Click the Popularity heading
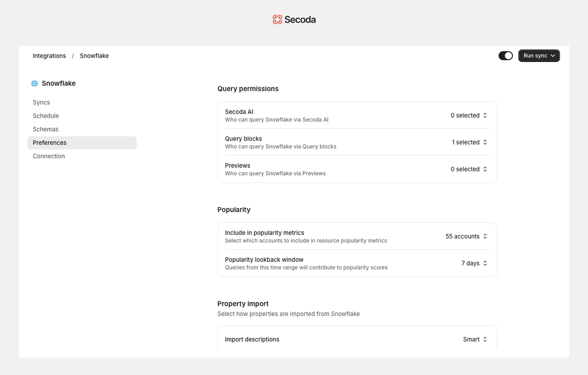 (234, 210)
